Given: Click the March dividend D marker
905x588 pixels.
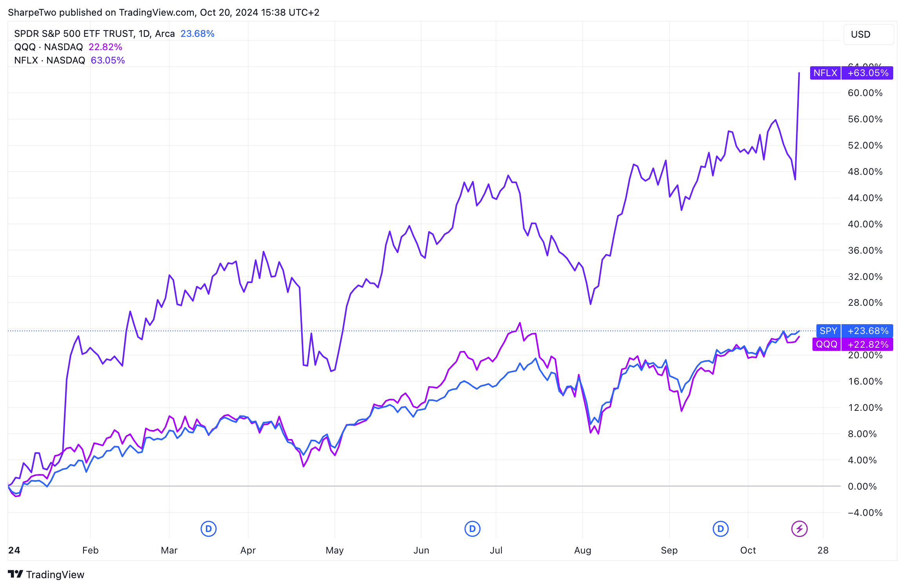Looking at the screenshot, I should pyautogui.click(x=209, y=529).
